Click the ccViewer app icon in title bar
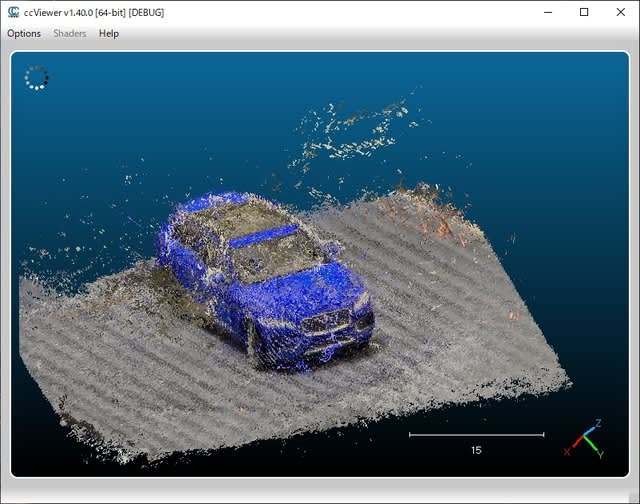 [13, 12]
